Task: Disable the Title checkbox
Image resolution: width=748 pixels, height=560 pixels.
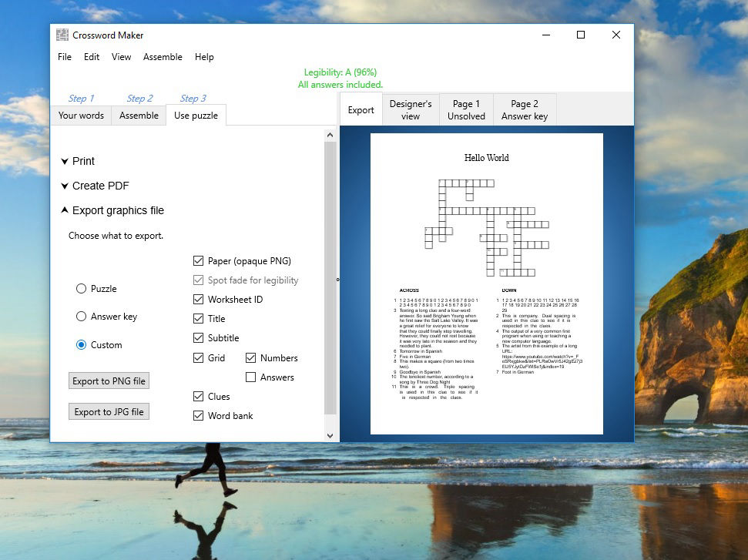Action: pos(200,318)
